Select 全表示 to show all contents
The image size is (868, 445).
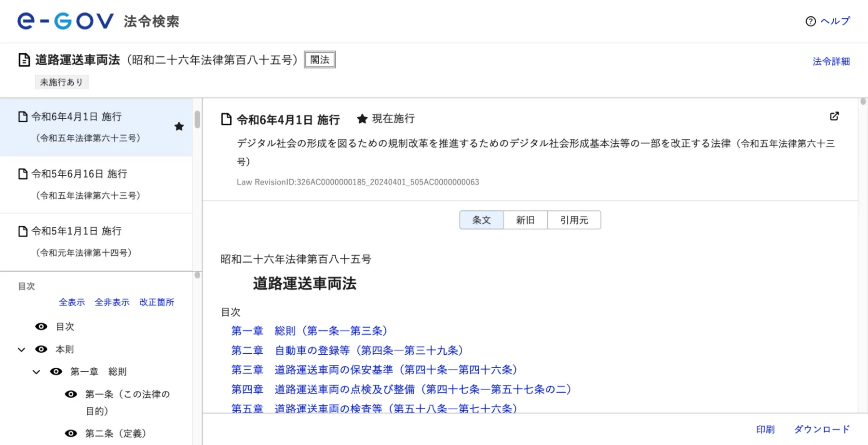[x=71, y=302]
